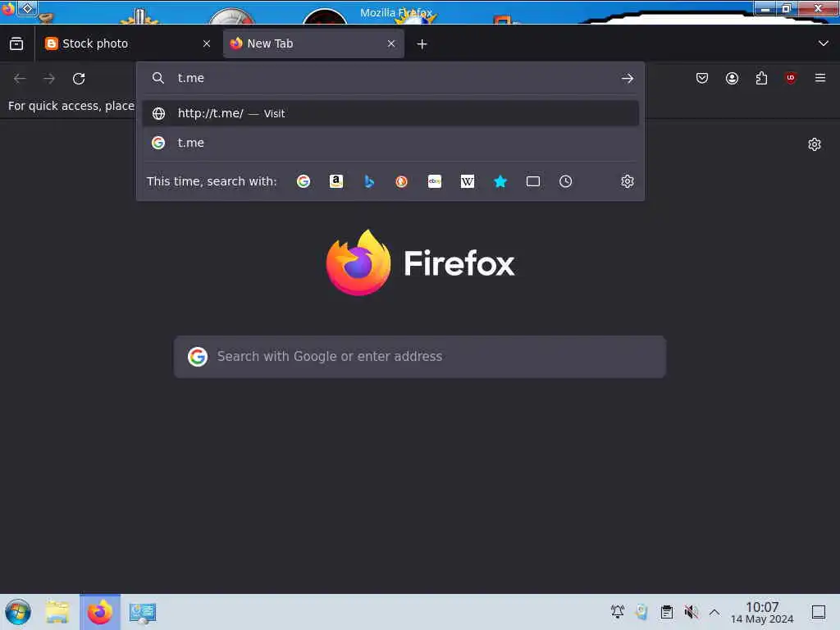Search this time with Bing
The height and width of the screenshot is (630, 840).
click(369, 181)
